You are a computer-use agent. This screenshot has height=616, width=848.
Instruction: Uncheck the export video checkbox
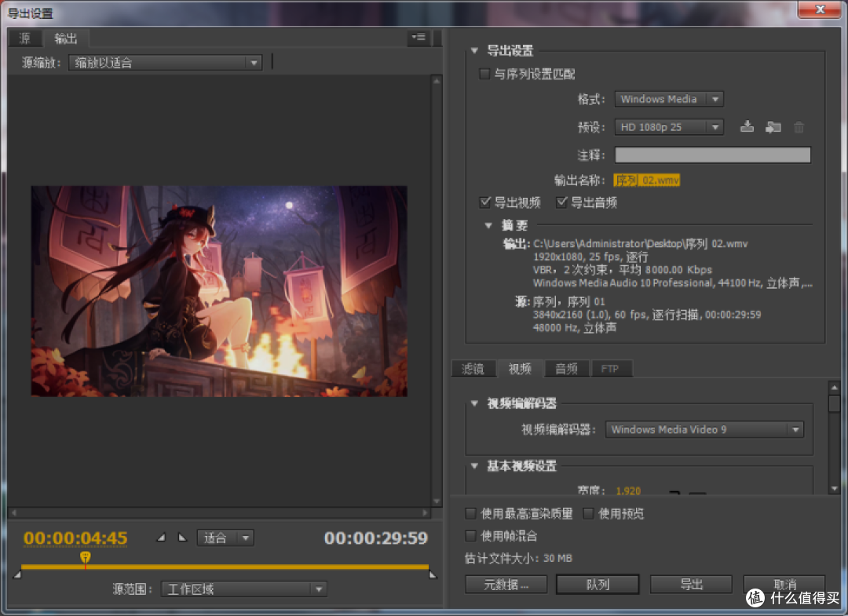tap(485, 202)
